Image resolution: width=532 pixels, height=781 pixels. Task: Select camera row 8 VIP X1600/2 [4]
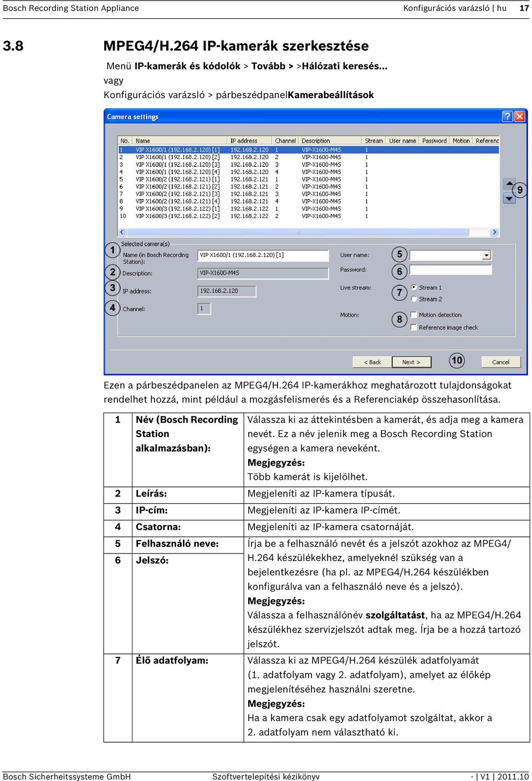[x=309, y=201]
